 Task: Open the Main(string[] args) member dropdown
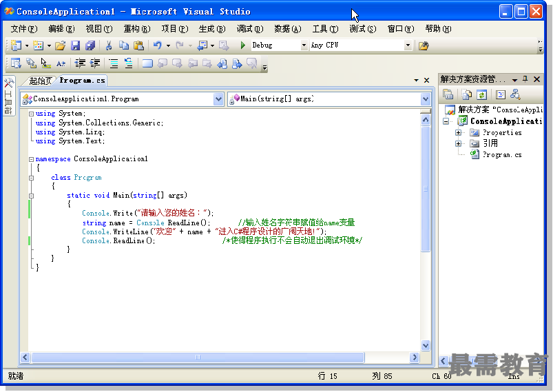click(426, 99)
